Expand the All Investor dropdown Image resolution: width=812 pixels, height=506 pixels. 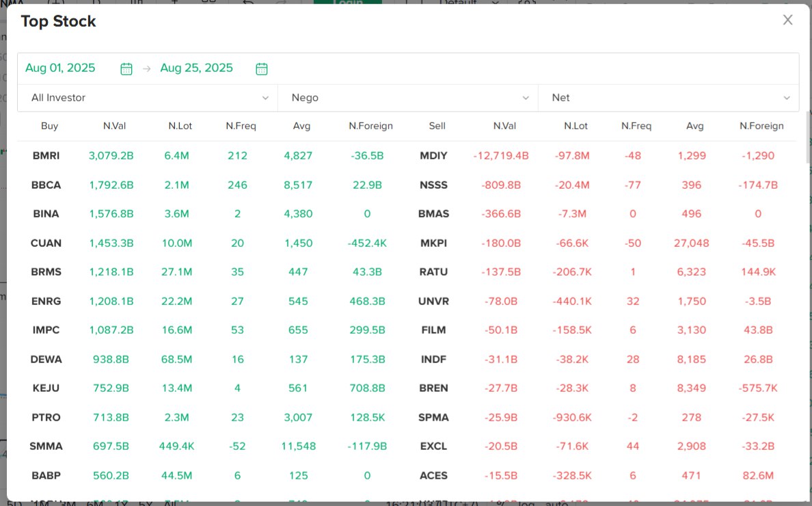click(148, 98)
